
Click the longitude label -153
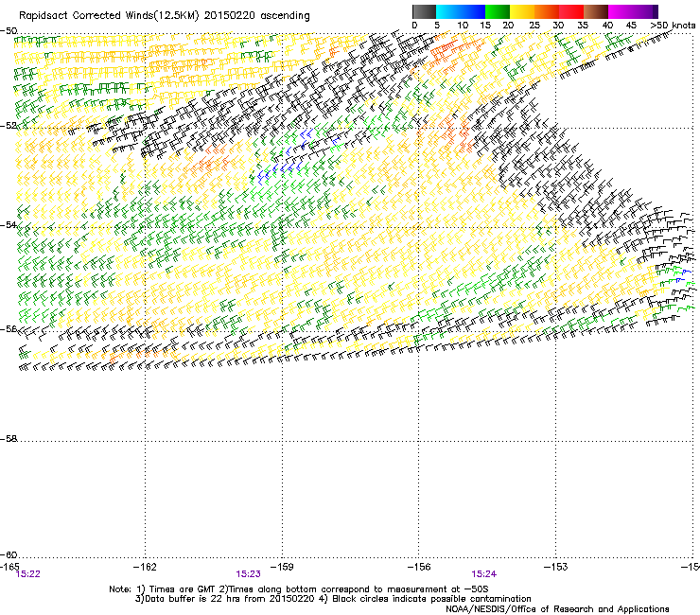coord(556,567)
